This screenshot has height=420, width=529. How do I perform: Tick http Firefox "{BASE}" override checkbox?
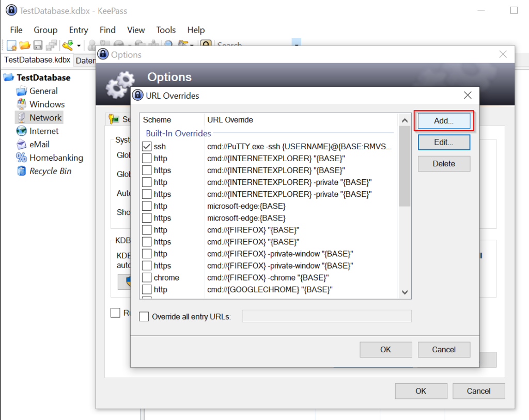coord(147,230)
